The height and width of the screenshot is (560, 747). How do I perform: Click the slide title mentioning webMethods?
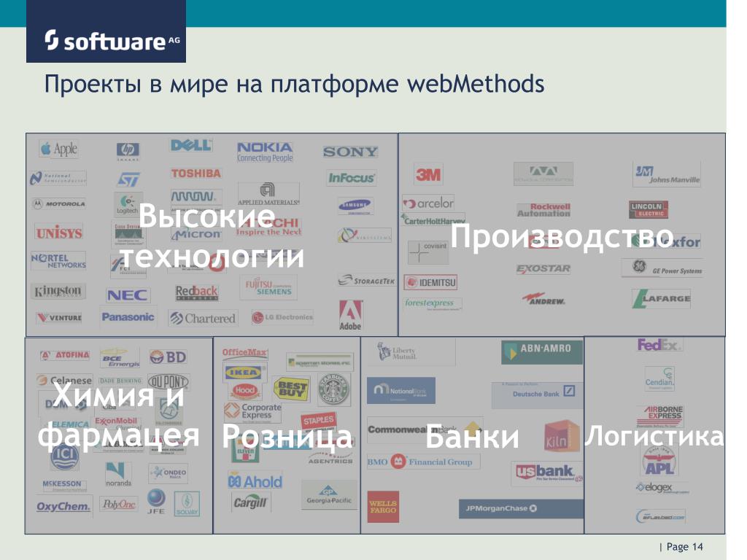(x=295, y=85)
